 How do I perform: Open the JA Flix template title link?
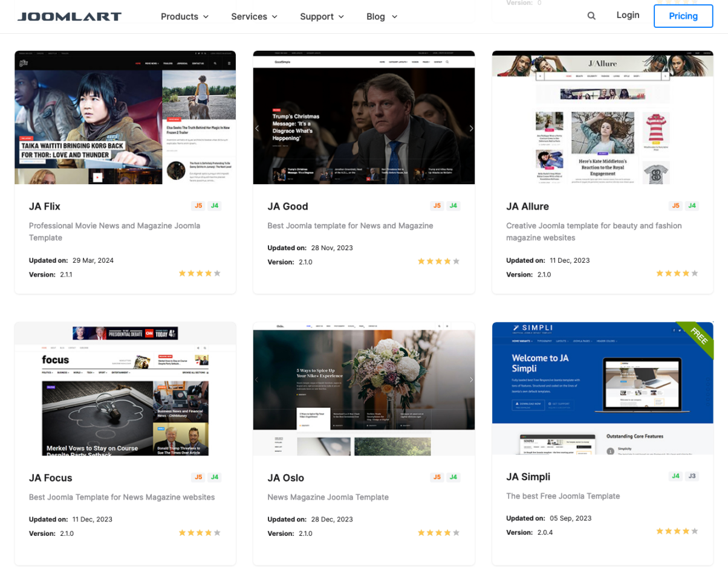[x=45, y=207]
